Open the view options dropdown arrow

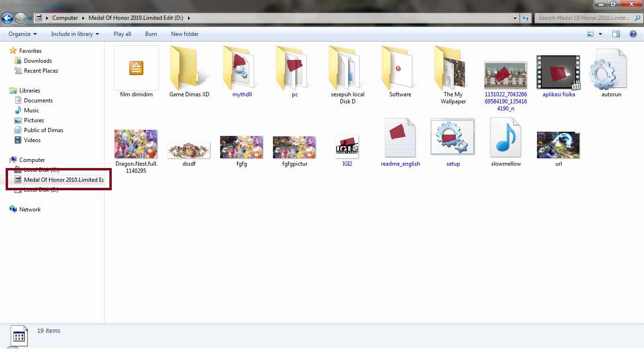click(x=600, y=34)
